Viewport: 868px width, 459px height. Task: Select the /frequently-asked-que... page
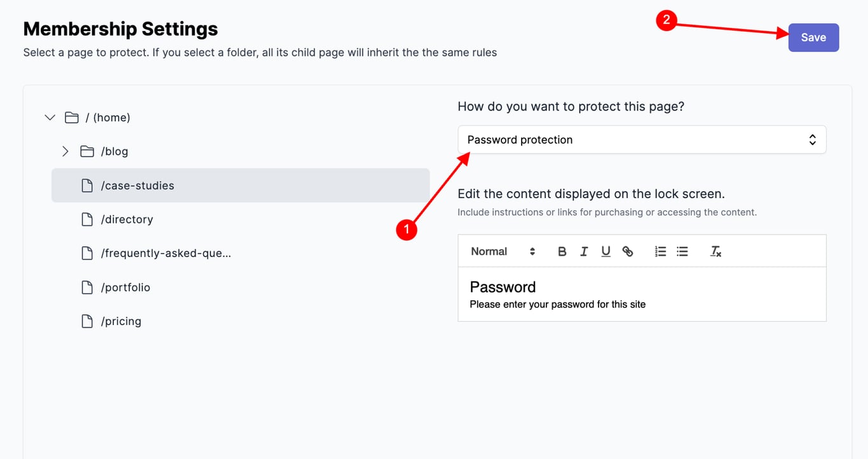(166, 253)
